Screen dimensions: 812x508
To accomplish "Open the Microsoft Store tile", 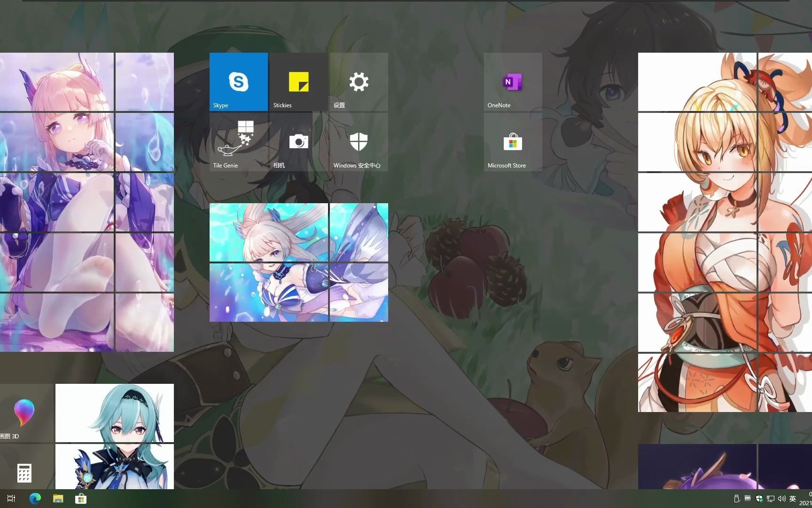I will [513, 142].
